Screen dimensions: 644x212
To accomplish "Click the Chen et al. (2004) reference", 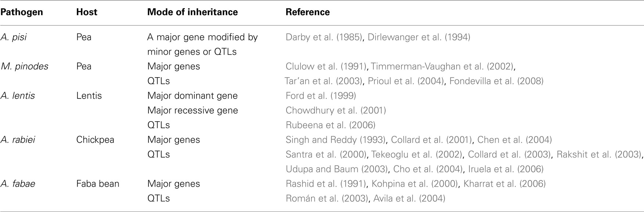I will pos(514,140).
